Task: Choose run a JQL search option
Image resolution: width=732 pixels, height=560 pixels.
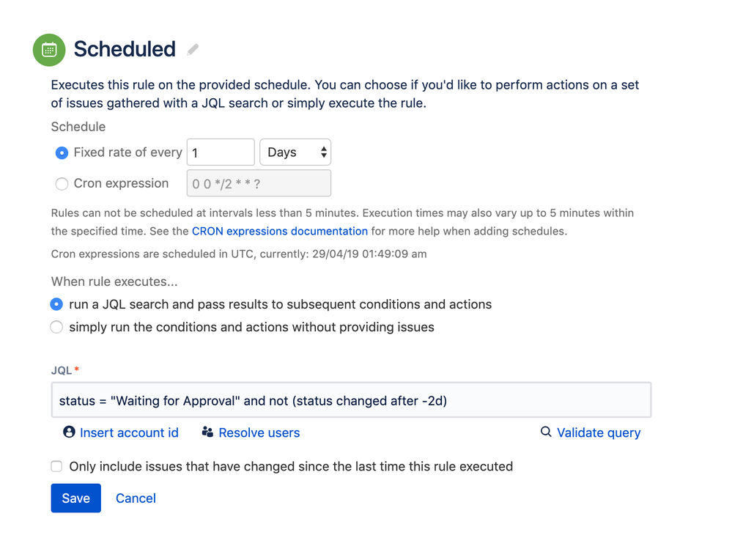Action: coord(56,304)
